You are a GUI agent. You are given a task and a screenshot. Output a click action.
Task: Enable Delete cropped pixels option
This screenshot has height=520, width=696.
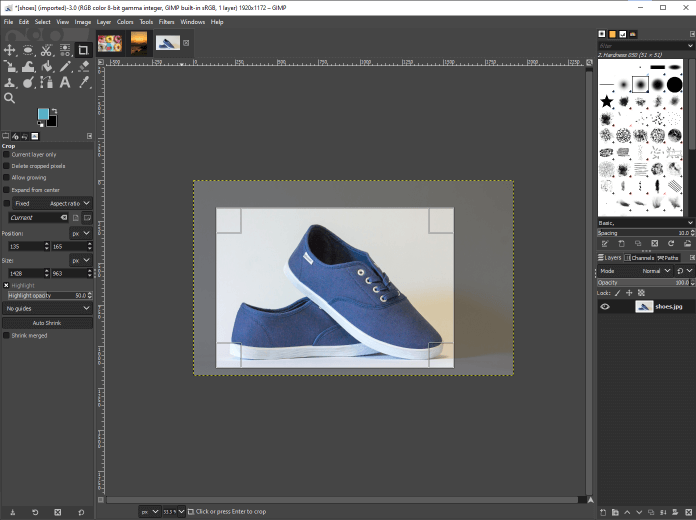point(6,166)
